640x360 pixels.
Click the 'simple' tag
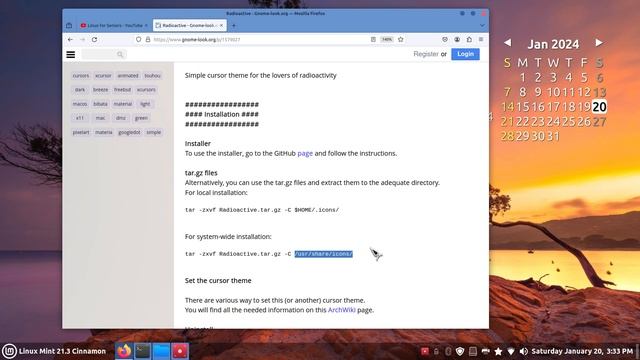[x=153, y=132]
